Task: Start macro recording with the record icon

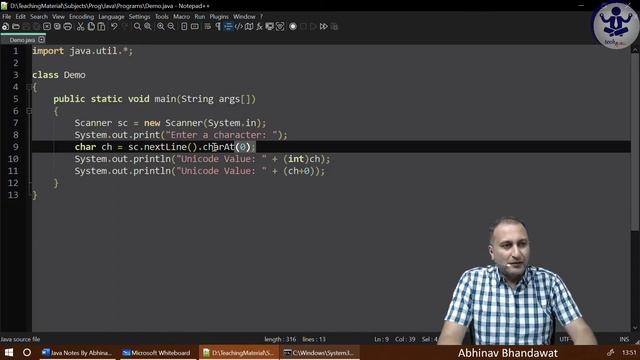Action: click(x=293, y=27)
